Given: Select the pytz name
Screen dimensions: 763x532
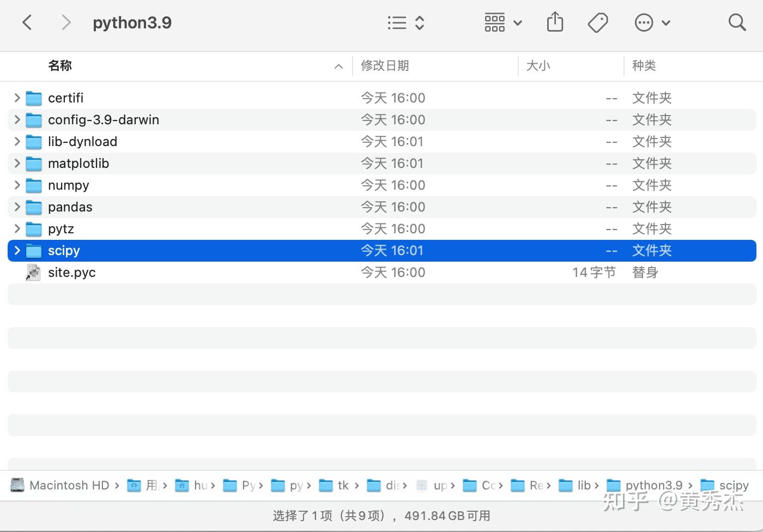Looking at the screenshot, I should [60, 229].
